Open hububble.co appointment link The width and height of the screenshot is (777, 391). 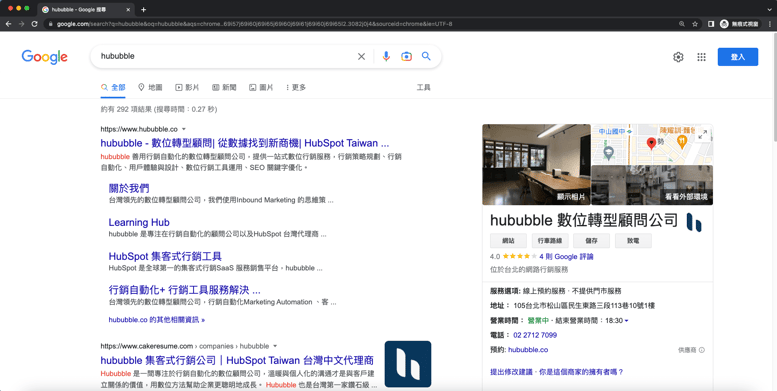[528, 350]
